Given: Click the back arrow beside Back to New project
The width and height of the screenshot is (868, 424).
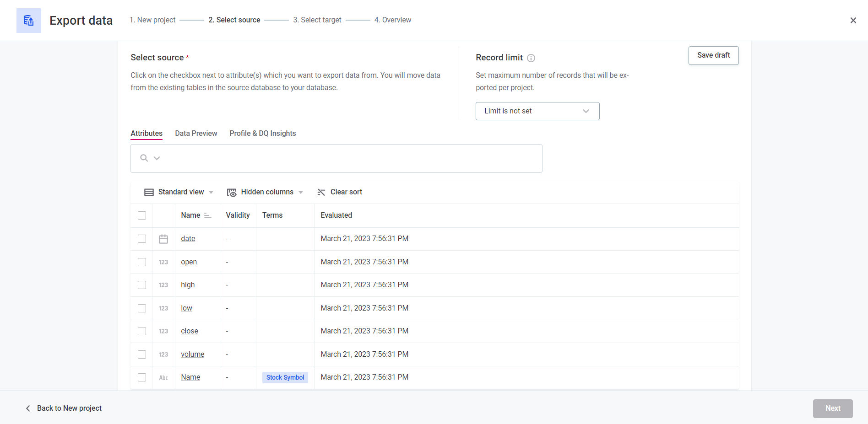Looking at the screenshot, I should pos(28,408).
